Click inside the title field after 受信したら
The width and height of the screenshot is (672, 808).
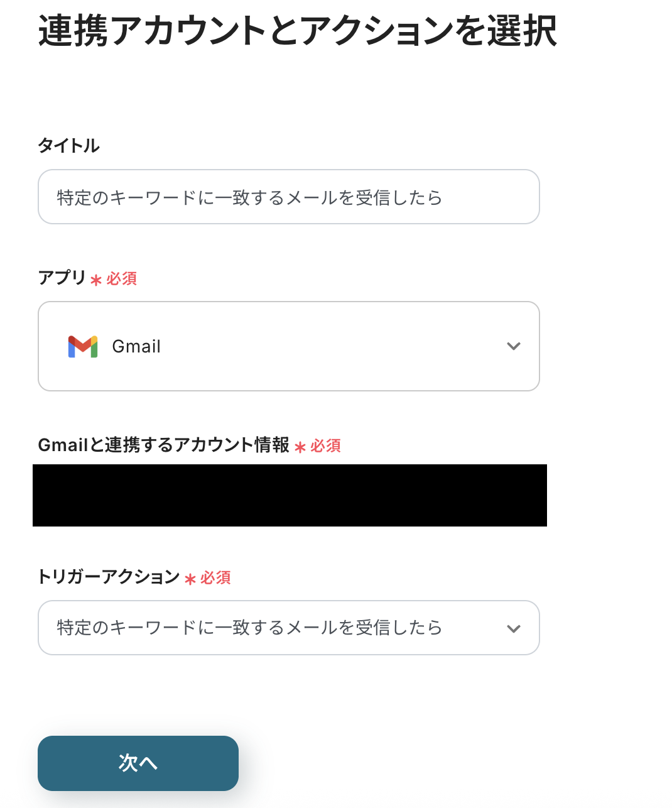pyautogui.click(x=484, y=197)
